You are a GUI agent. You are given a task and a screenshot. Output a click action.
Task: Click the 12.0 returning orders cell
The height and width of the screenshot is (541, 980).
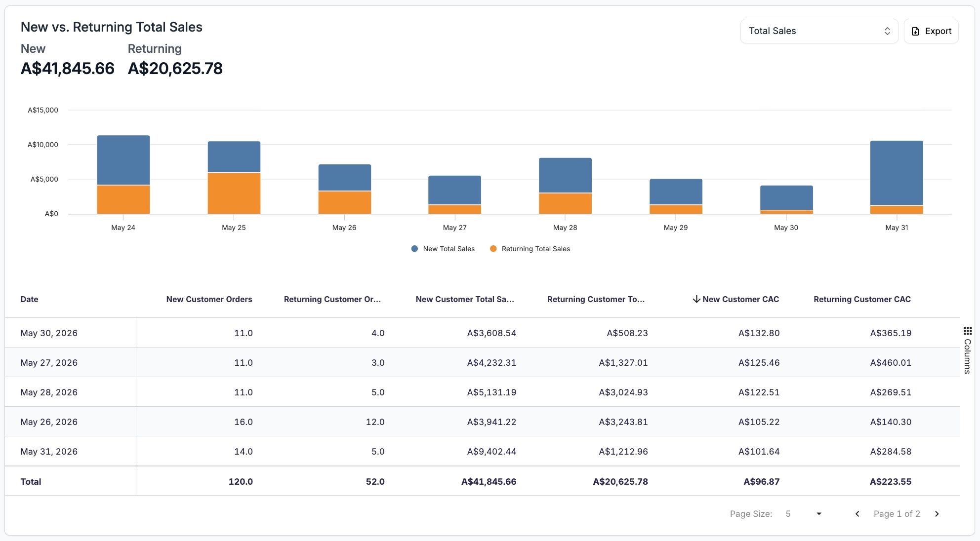click(375, 422)
